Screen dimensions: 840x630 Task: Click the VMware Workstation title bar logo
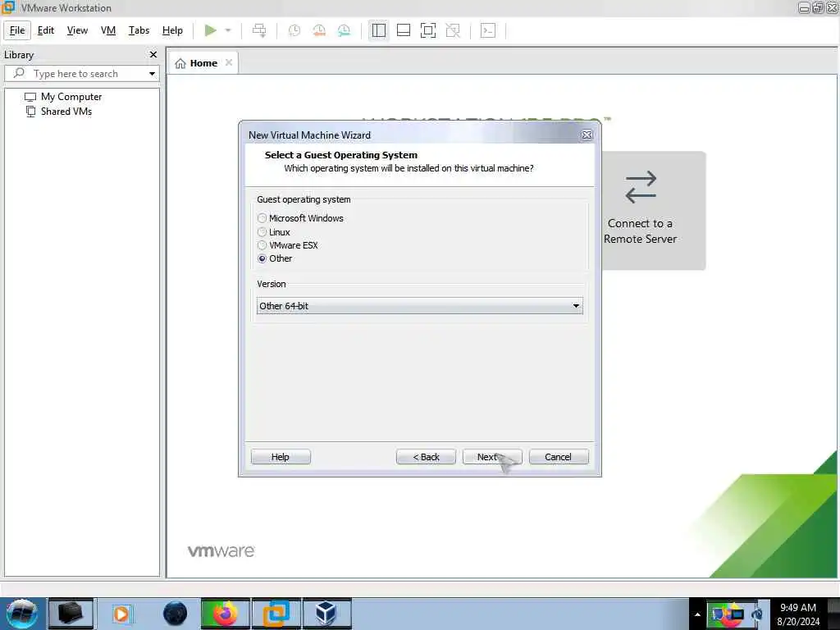pyautogui.click(x=8, y=7)
